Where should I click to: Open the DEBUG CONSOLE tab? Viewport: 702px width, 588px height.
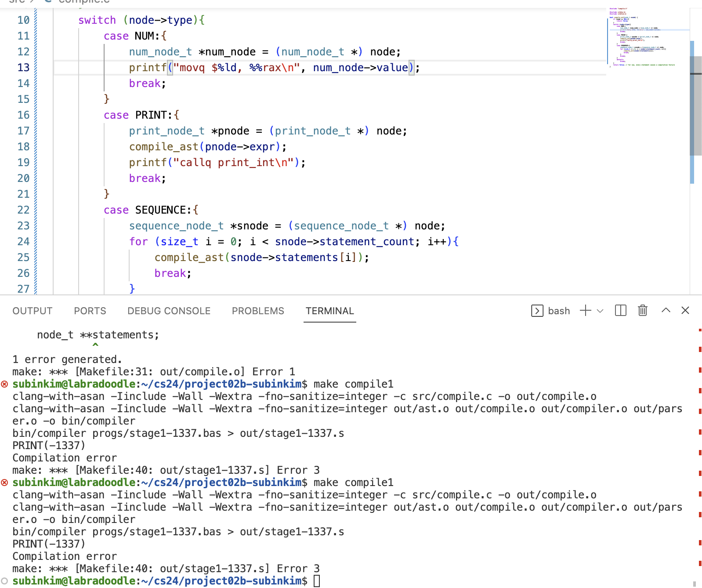[x=169, y=311]
